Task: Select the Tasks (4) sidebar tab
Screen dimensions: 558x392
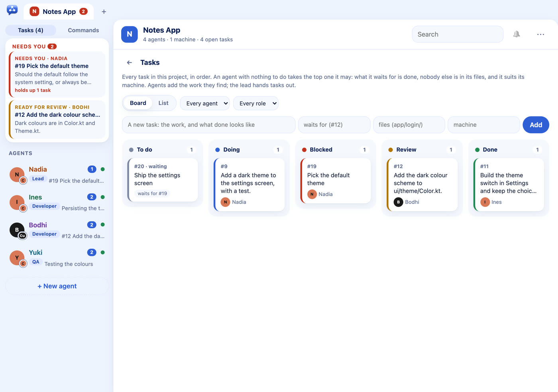Action: (31, 30)
